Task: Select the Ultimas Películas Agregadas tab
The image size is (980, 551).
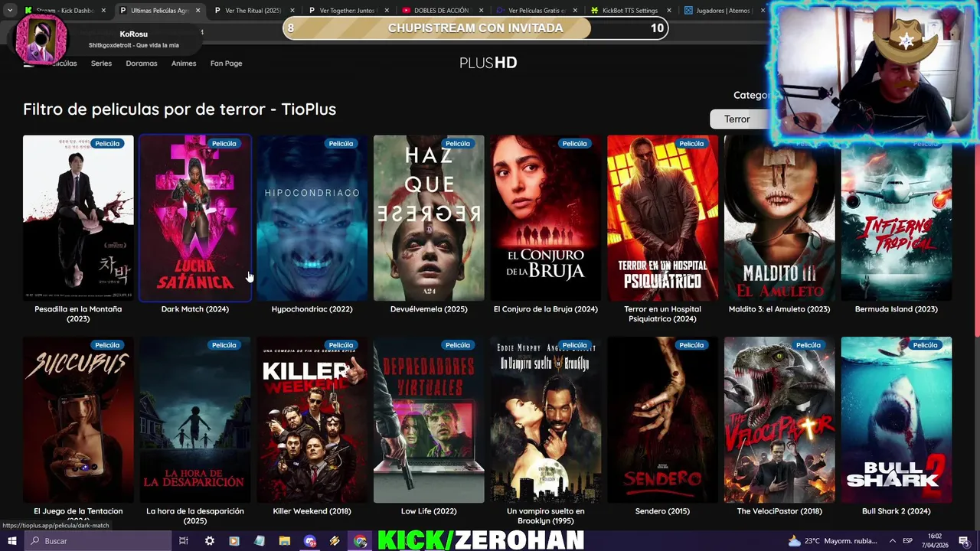Action: tap(159, 11)
